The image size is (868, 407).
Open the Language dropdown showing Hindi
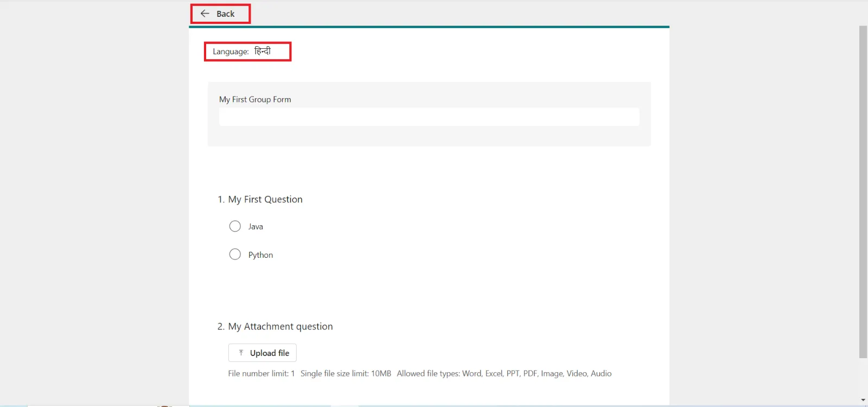point(263,51)
